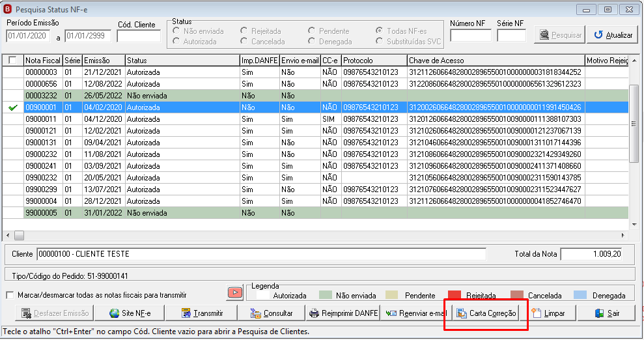Click the grid scrollbar down arrow
644x340 pixels.
[x=634, y=225]
